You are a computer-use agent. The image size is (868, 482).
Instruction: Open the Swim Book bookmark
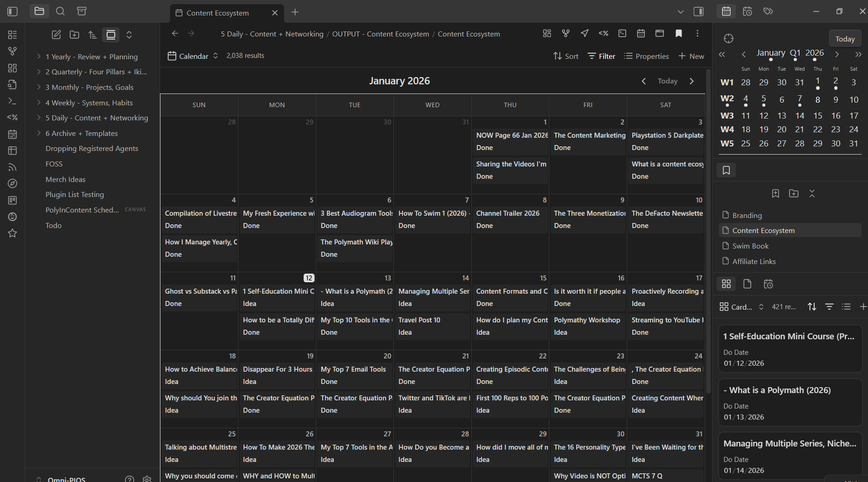[750, 246]
